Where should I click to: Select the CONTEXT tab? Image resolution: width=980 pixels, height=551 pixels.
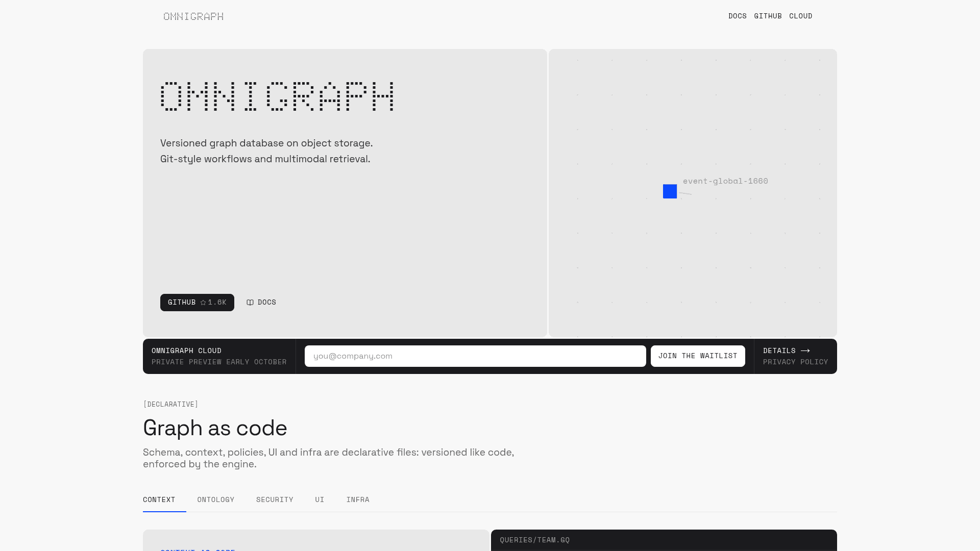159,500
